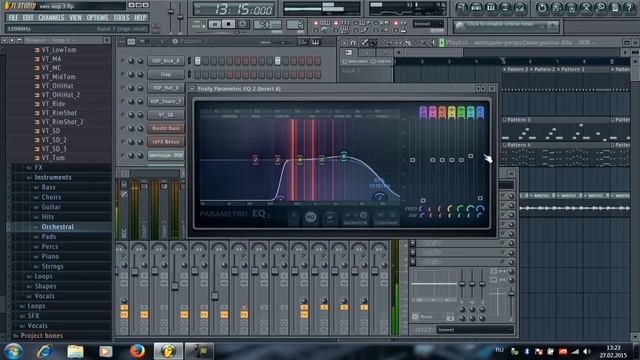Click the Clap channel button
The height and width of the screenshot is (360, 640).
[x=166, y=74]
